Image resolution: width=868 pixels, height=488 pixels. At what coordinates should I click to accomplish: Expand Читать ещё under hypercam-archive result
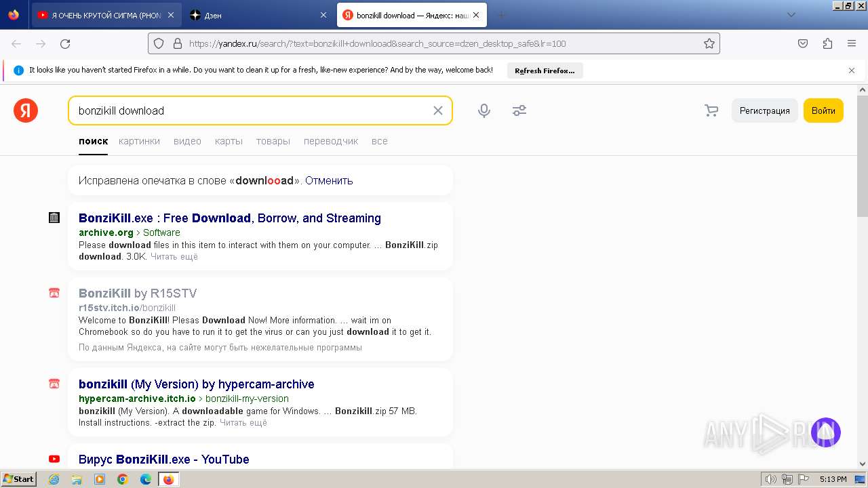click(x=243, y=423)
